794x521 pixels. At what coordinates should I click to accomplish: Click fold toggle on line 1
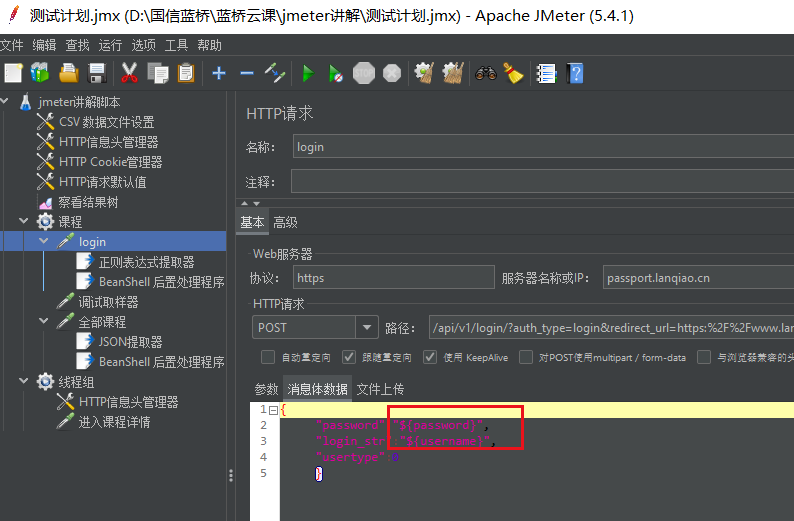pos(273,410)
